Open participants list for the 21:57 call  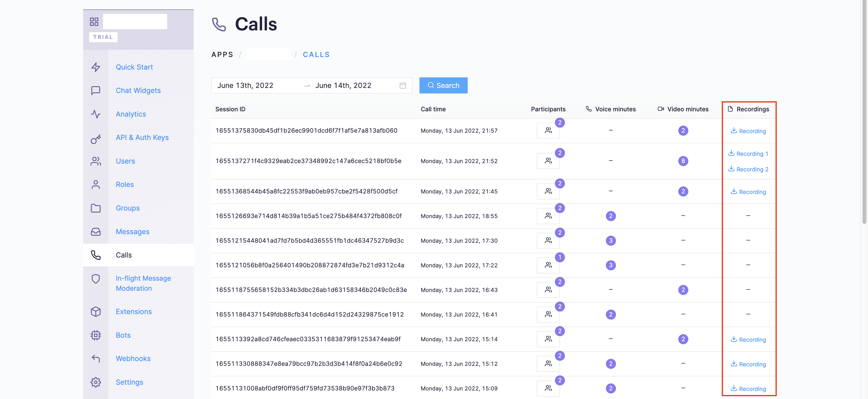click(x=548, y=130)
